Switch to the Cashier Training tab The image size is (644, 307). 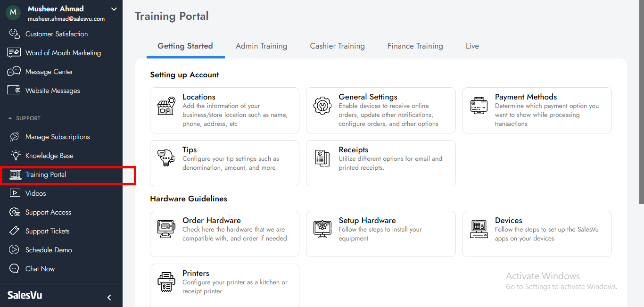coord(337,46)
